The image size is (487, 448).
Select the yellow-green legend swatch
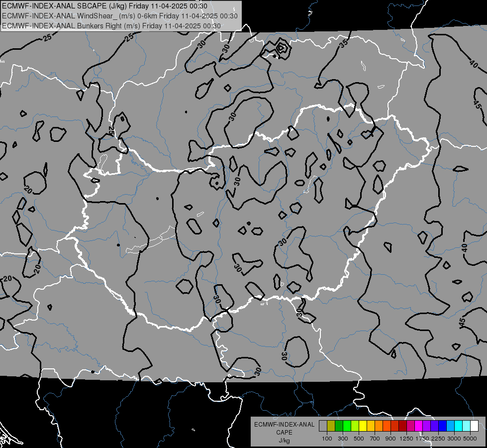click(x=355, y=426)
